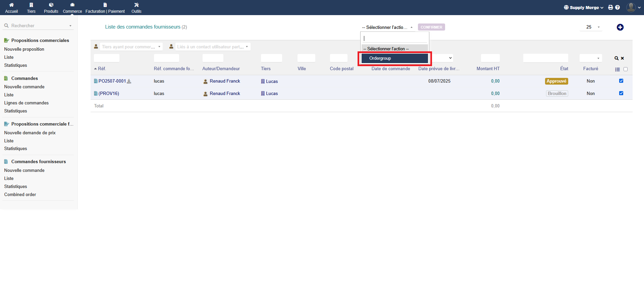The width and height of the screenshot is (644, 285).
Task: Click the print icon in top bar
Action: coord(610,7)
